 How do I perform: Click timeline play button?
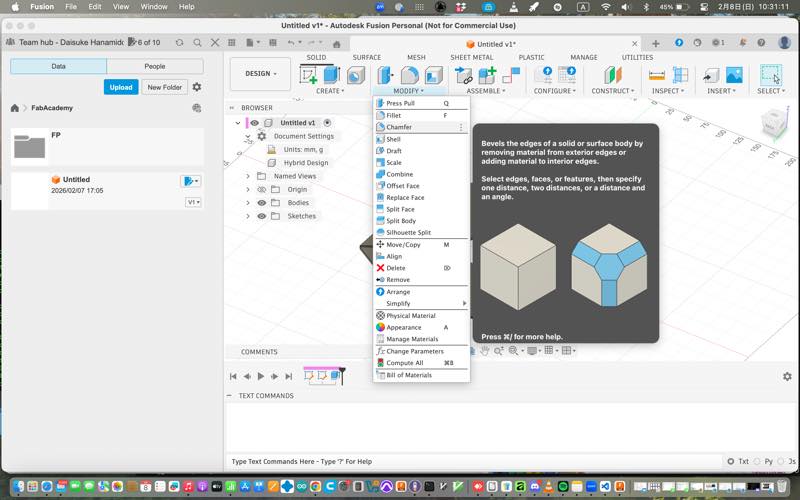point(261,376)
